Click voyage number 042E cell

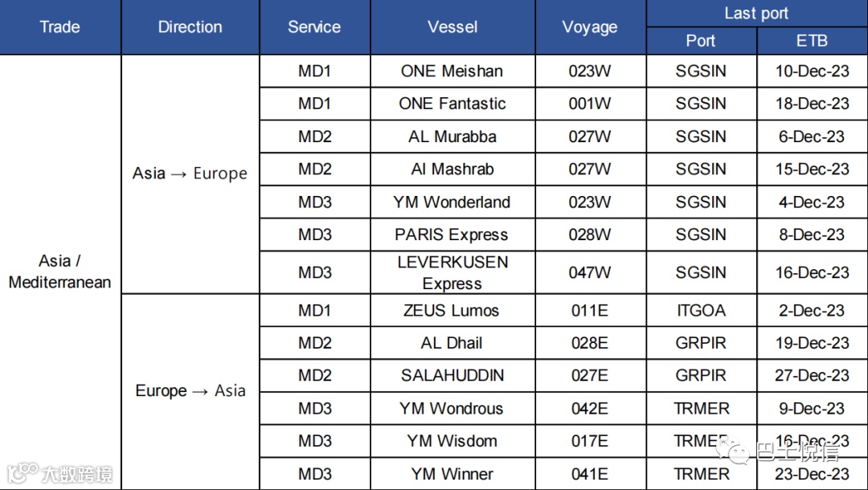[590, 409]
